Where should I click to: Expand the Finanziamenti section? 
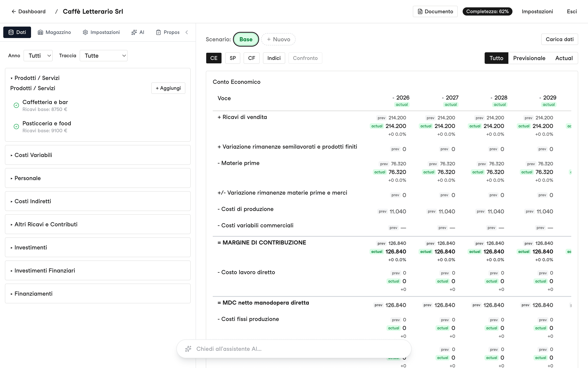click(98, 294)
